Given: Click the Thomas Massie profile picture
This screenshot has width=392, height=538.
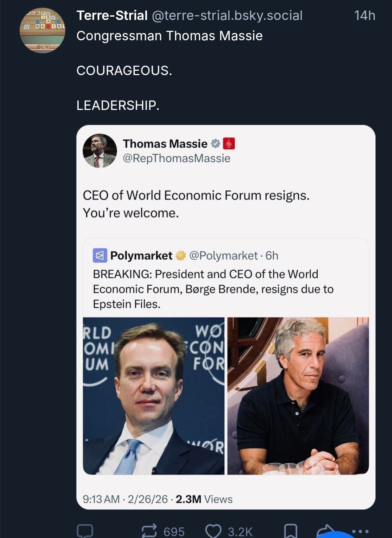Looking at the screenshot, I should tap(100, 151).
